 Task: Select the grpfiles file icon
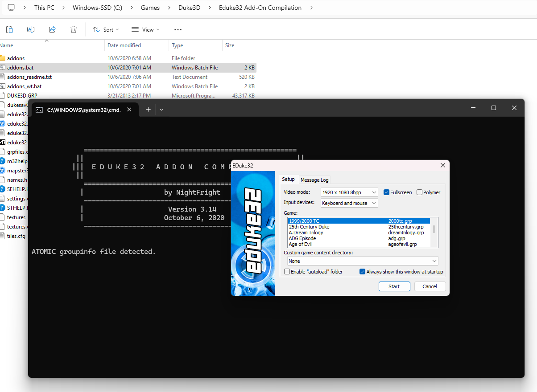(3, 152)
